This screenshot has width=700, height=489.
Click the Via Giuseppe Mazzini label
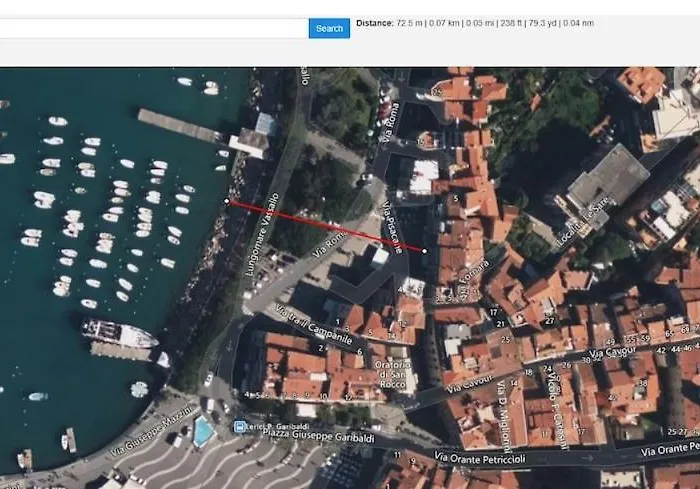coord(151,431)
